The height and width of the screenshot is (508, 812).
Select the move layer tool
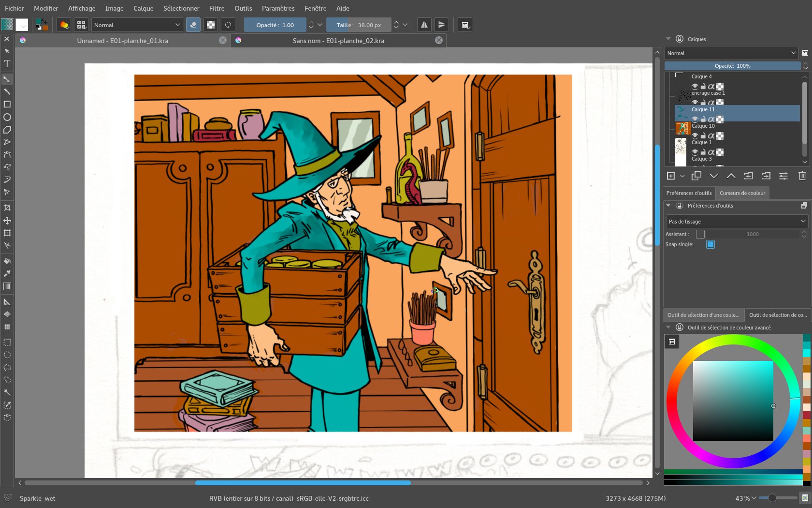tap(7, 220)
